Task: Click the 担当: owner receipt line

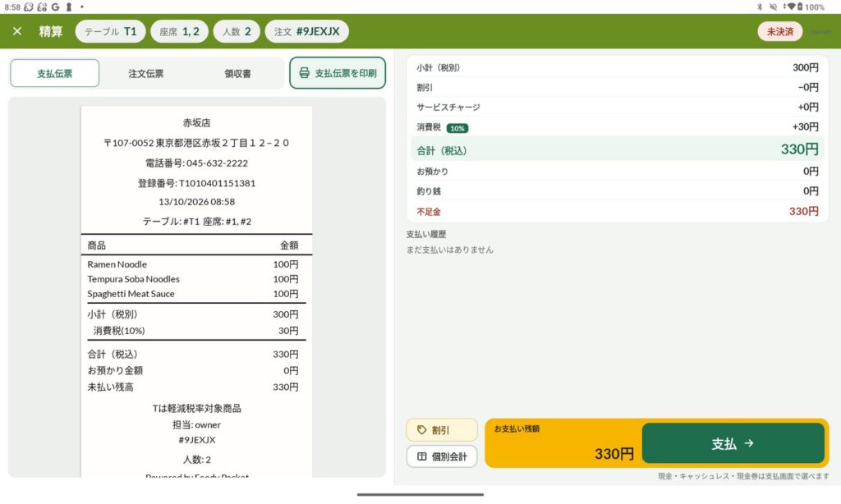Action: (x=196, y=424)
